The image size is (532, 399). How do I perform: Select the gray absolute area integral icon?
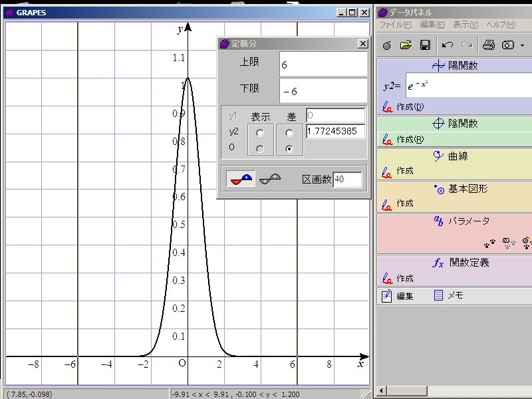click(x=269, y=178)
